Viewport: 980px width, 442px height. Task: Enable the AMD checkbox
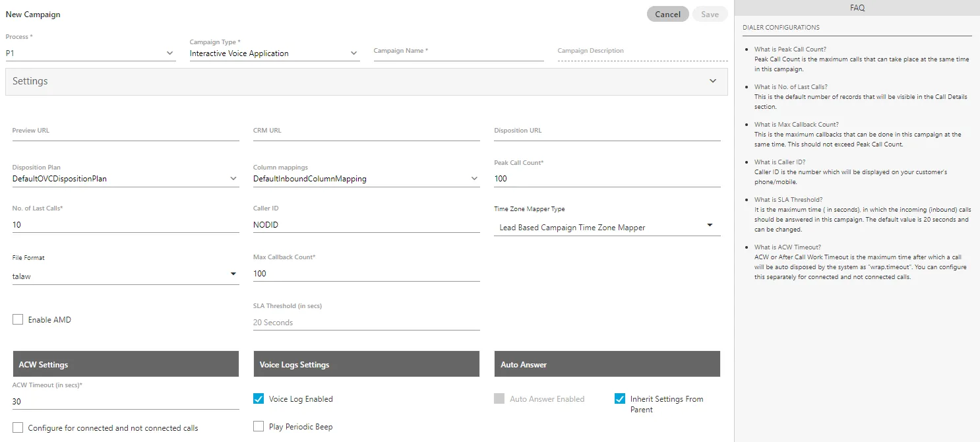point(18,320)
